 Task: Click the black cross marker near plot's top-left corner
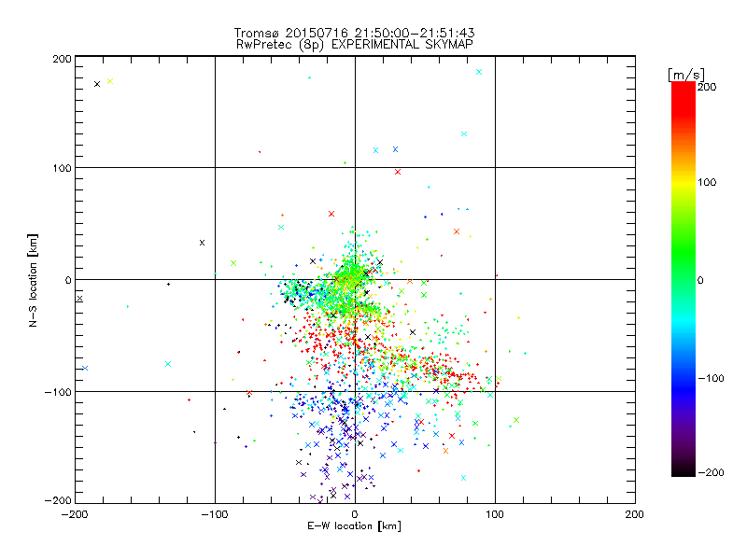tap(97, 84)
